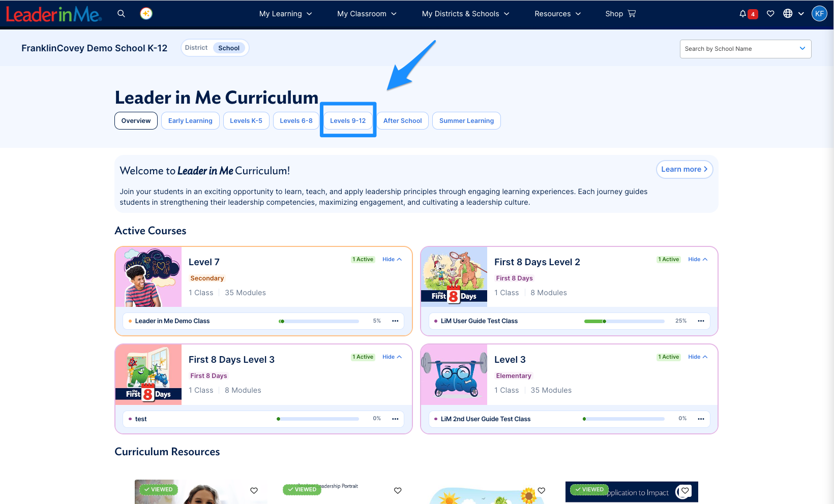Expand language dropdown chevron beside globe
Viewport: 834px width, 504px height.
click(801, 14)
